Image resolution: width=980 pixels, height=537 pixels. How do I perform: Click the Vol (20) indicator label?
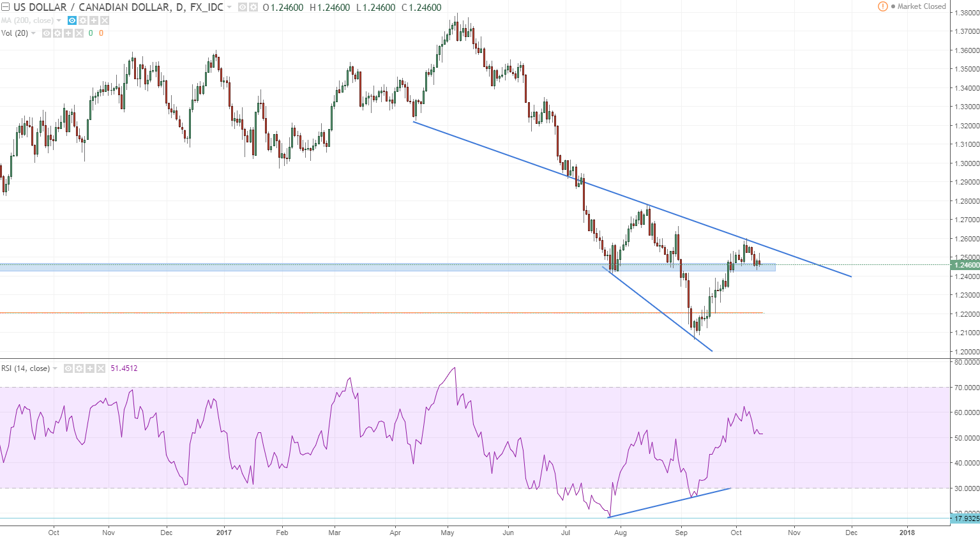[x=15, y=33]
